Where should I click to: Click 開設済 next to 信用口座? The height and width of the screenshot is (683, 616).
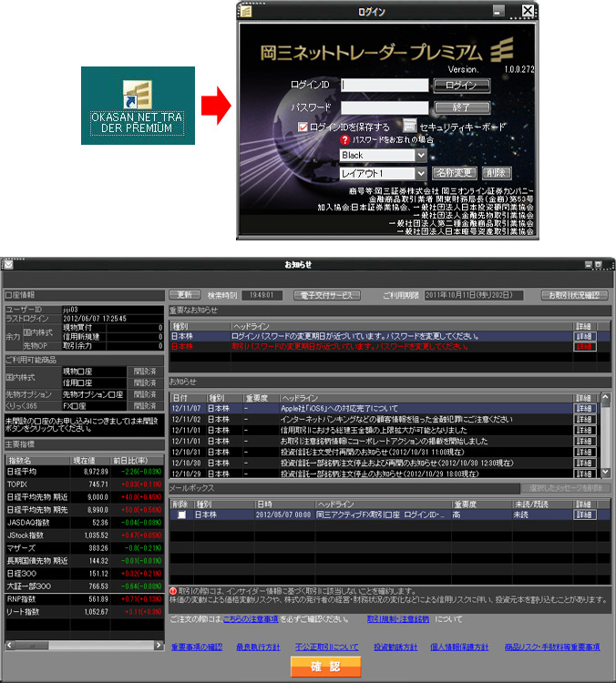click(145, 382)
